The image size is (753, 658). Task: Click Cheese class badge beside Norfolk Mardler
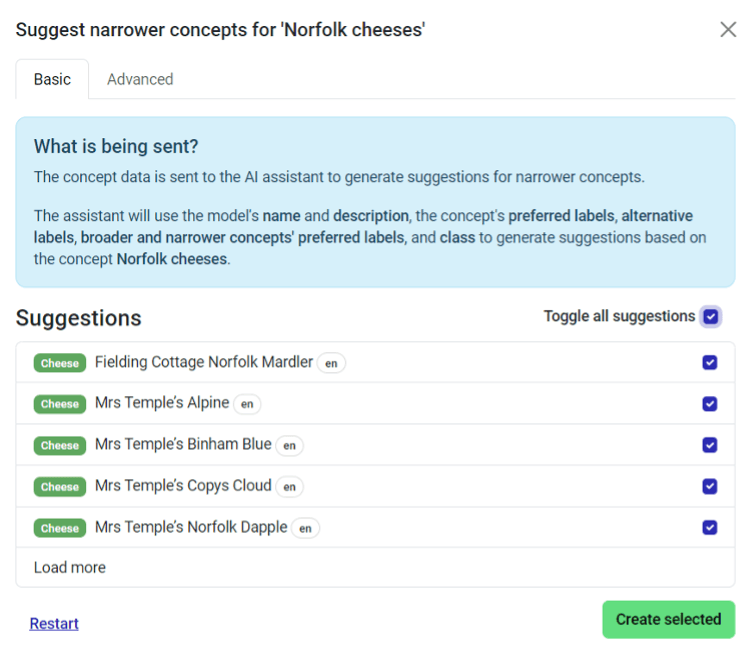click(x=60, y=363)
